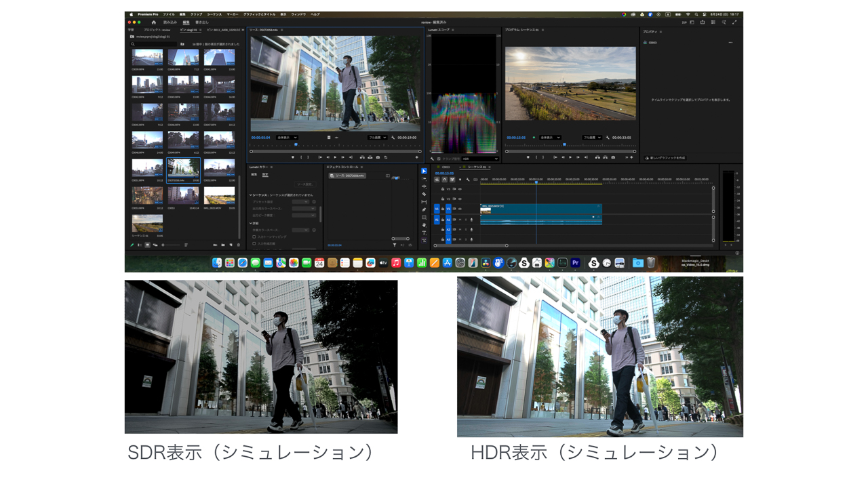Select the Hand tool
The height and width of the screenshot is (488, 868).
click(x=424, y=226)
